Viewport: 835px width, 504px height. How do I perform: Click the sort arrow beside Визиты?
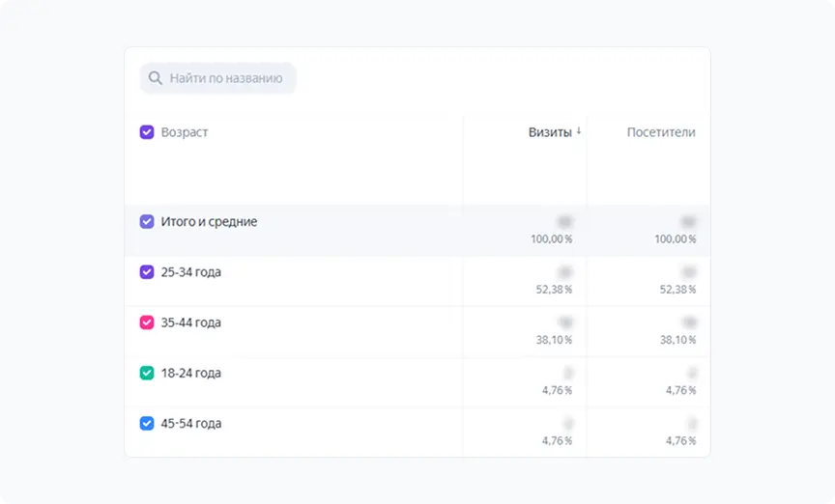tap(579, 131)
